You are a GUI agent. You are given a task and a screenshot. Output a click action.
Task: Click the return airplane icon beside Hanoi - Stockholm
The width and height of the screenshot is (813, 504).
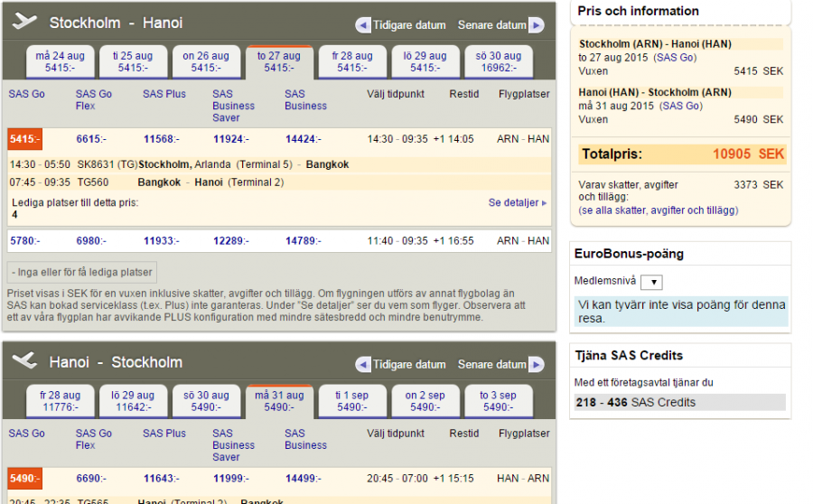pyautogui.click(x=25, y=362)
